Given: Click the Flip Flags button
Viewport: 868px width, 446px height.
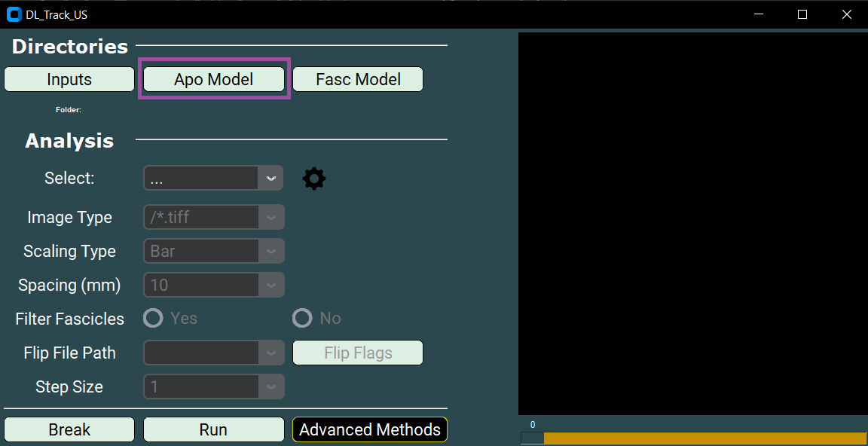Looking at the screenshot, I should (357, 353).
